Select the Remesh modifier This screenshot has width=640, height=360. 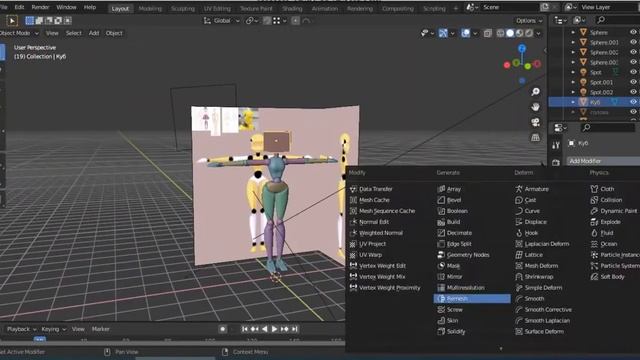pyautogui.click(x=472, y=299)
